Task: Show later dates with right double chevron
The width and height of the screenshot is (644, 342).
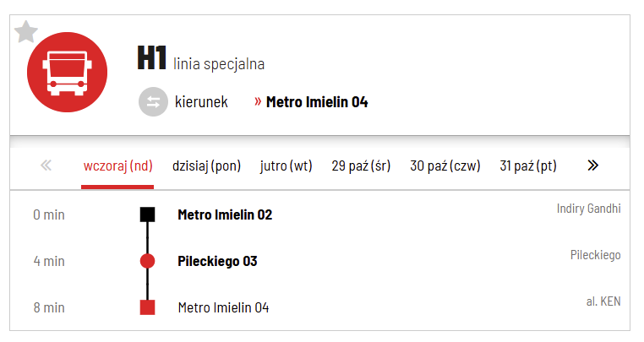Action: point(592,166)
